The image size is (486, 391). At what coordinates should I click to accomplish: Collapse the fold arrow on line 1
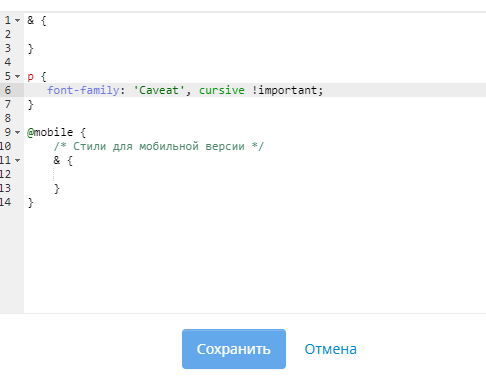(17, 21)
